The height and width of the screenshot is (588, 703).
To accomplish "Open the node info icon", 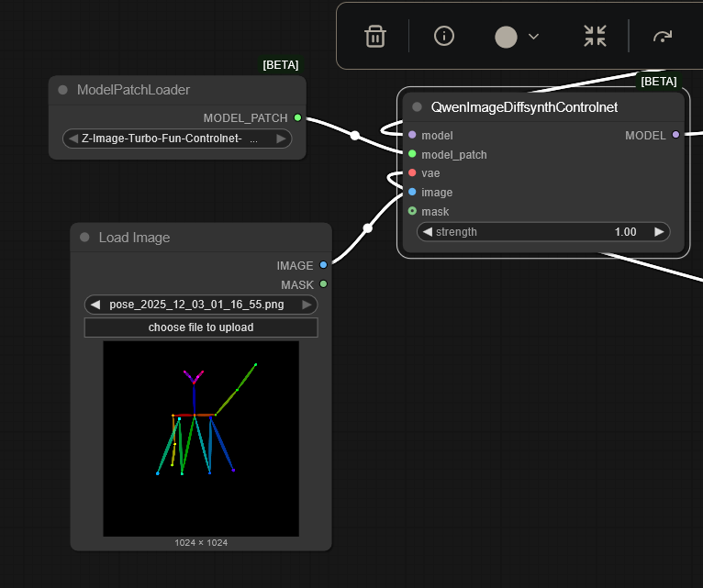I will (444, 36).
